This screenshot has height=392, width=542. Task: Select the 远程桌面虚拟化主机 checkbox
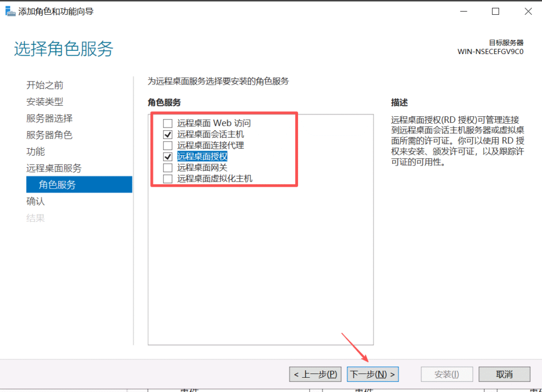(168, 179)
